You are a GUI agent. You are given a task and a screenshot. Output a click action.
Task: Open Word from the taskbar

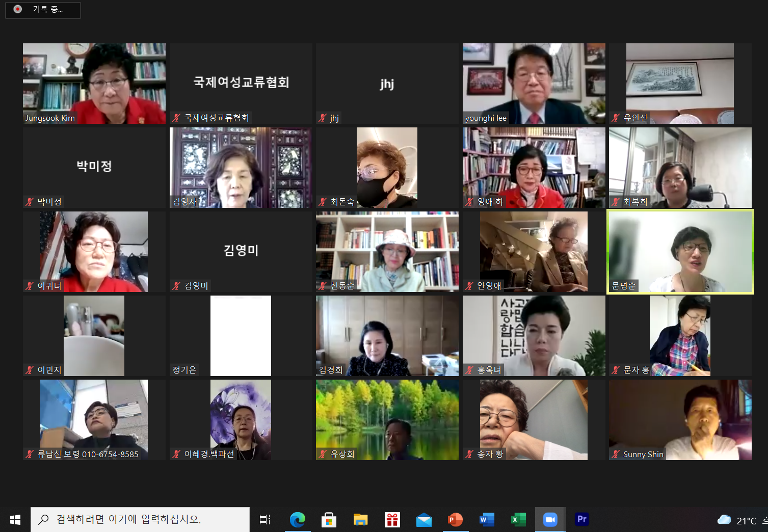487,519
